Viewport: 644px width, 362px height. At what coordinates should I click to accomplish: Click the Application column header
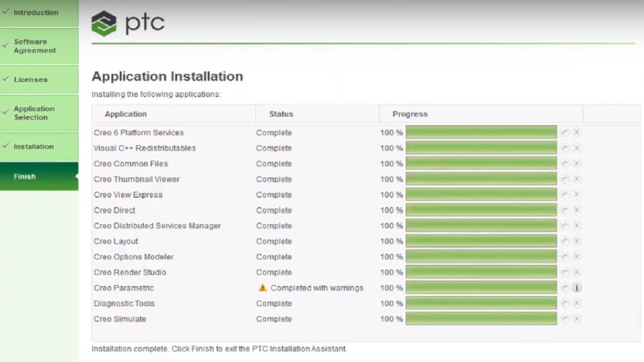[x=174, y=114]
